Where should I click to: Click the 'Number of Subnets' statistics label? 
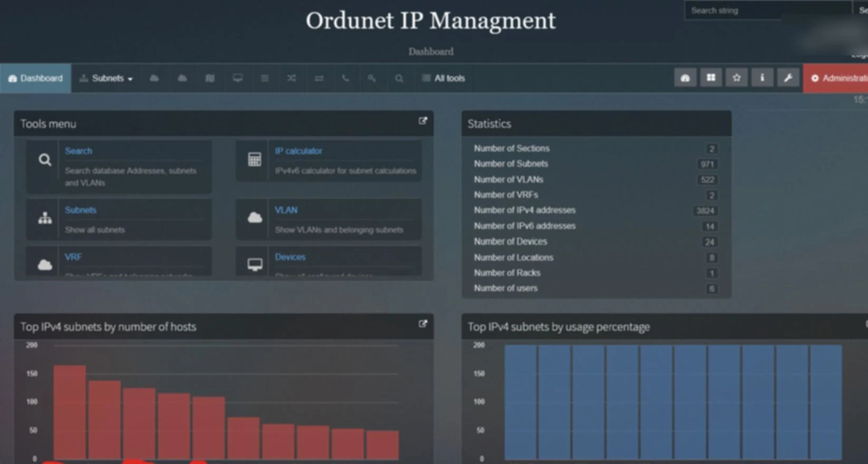click(511, 164)
